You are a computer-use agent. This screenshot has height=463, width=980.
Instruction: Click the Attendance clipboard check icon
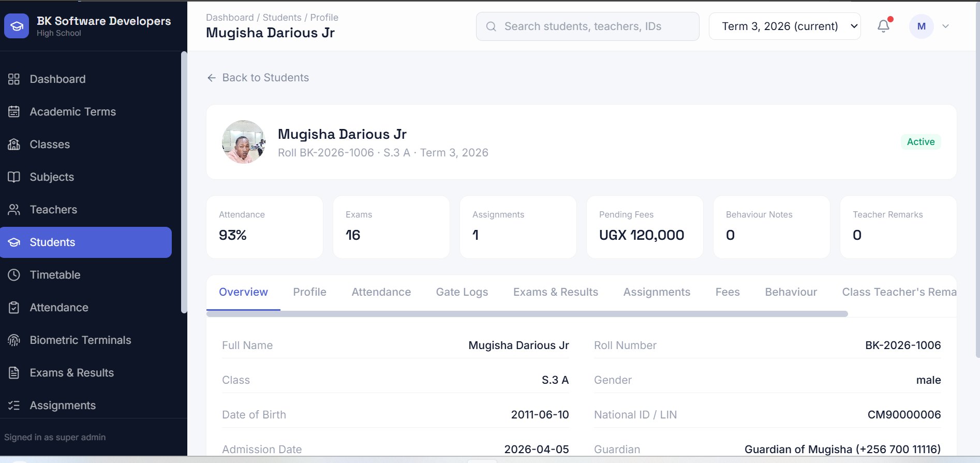[x=14, y=308]
